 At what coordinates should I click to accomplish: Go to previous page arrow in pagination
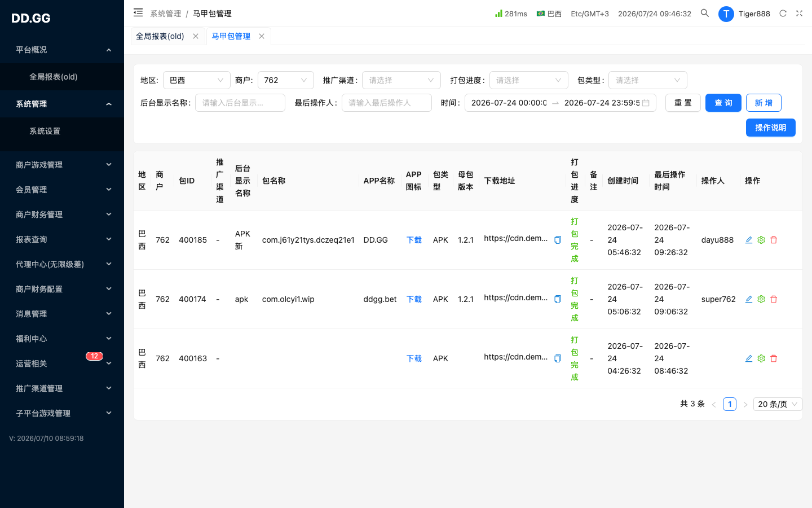[714, 404]
